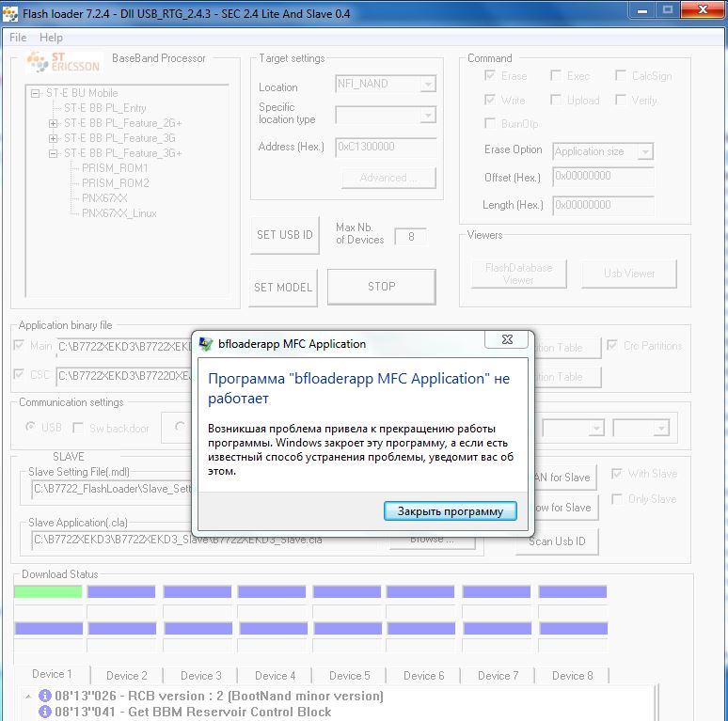Click the ST Ericsson logo

pyautogui.click(x=63, y=62)
